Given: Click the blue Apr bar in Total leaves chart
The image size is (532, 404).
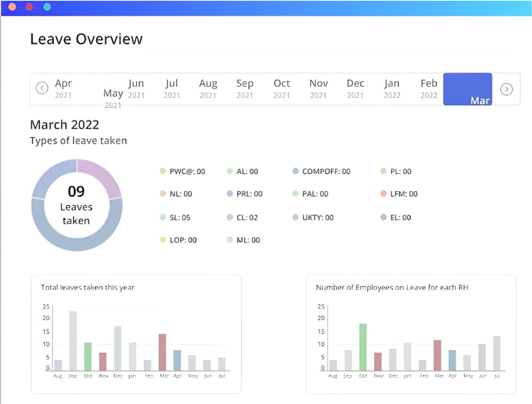Looking at the screenshot, I should 177,360.
